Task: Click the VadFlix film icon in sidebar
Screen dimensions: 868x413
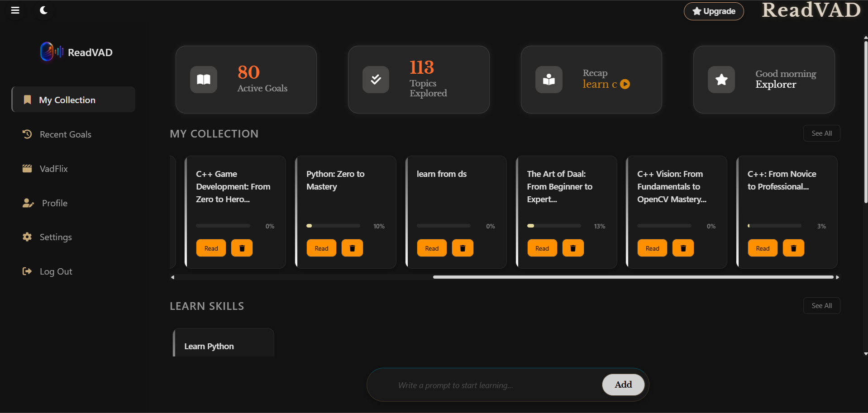Action: 27,168
